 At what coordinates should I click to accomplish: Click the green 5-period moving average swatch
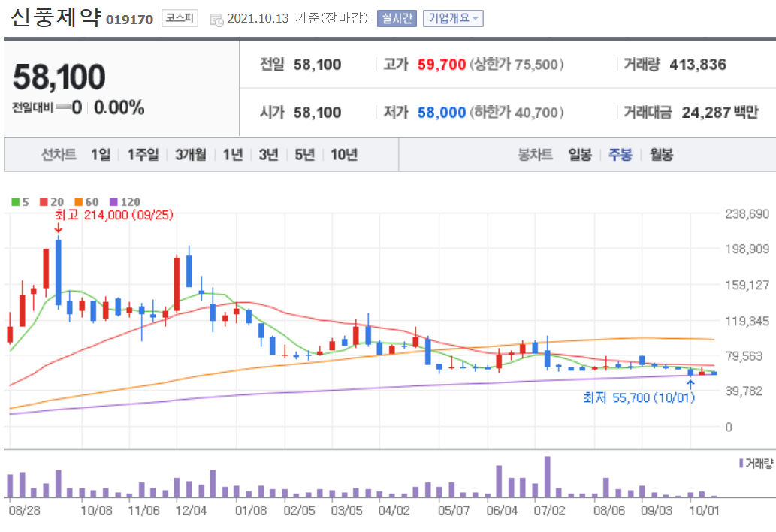[15, 202]
